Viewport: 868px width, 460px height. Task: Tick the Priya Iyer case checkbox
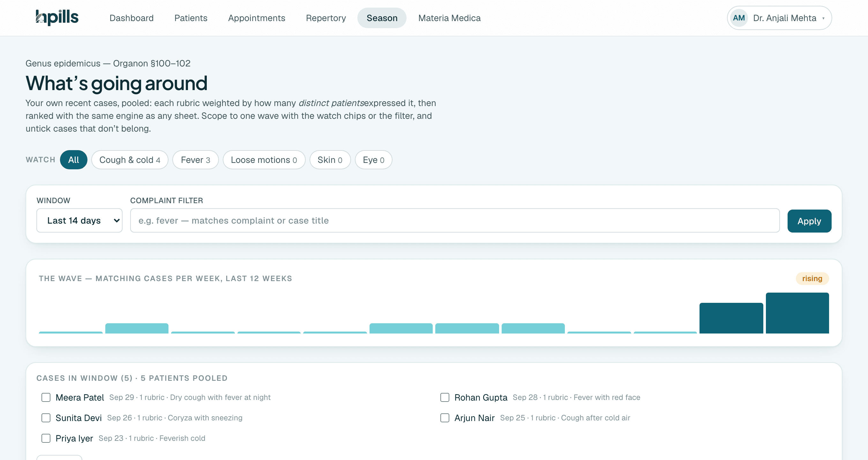[46, 438]
